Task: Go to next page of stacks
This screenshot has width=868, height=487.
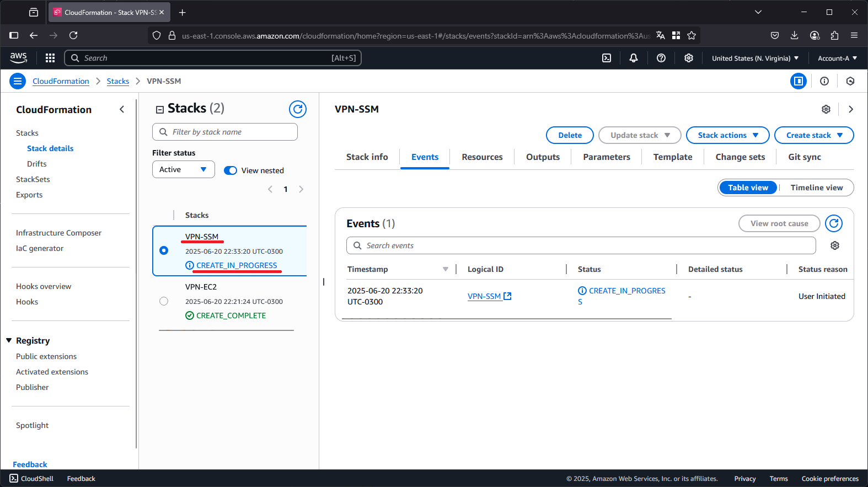Action: [x=301, y=189]
